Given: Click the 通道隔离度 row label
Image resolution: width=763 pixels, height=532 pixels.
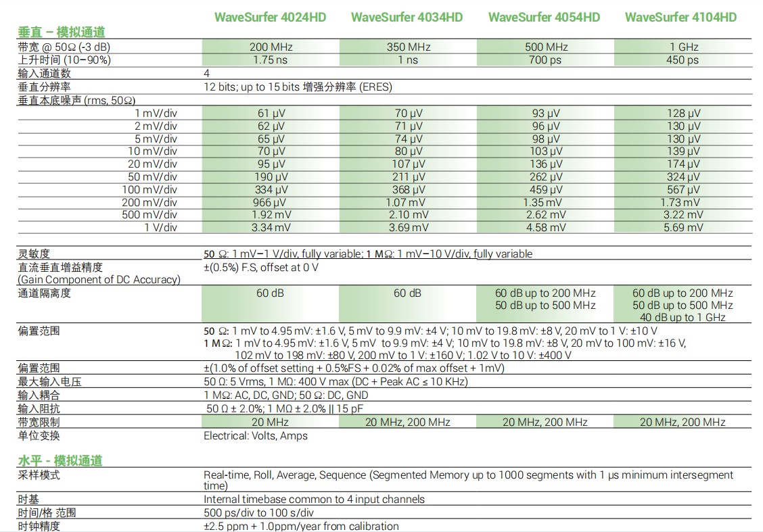Looking at the screenshot, I should (44, 293).
